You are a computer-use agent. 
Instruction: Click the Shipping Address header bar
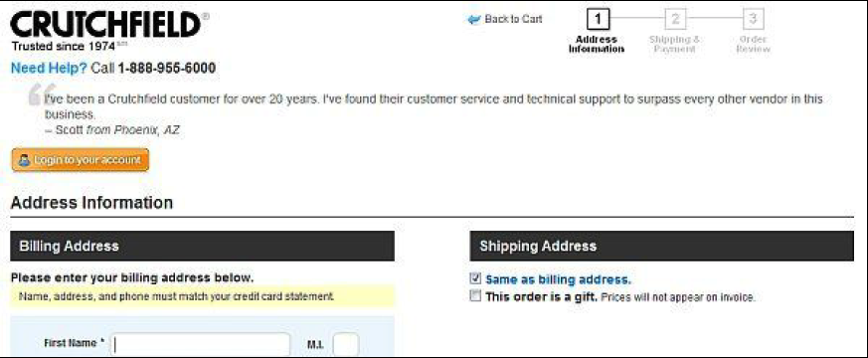click(661, 247)
